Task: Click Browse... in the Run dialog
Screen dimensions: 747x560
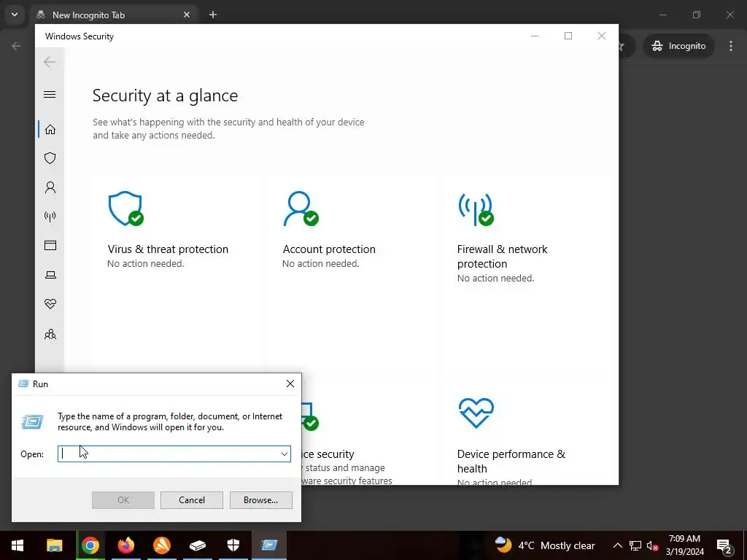Action: point(260,500)
